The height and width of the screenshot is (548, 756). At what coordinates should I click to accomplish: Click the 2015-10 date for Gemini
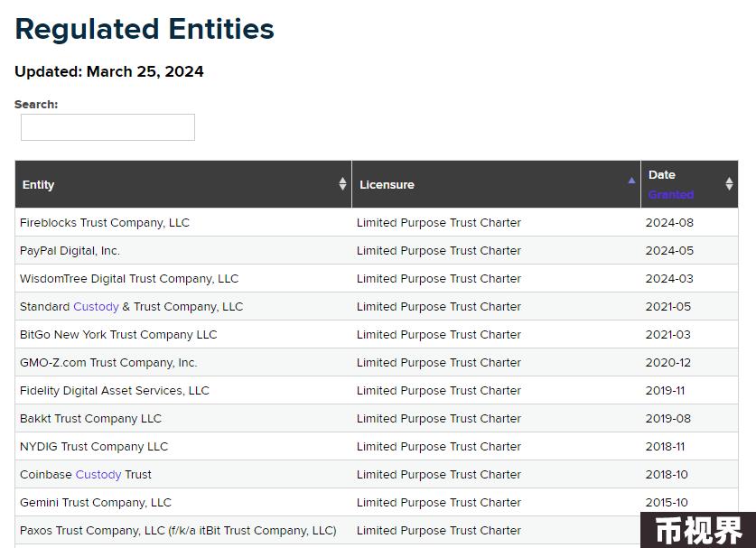(x=667, y=502)
